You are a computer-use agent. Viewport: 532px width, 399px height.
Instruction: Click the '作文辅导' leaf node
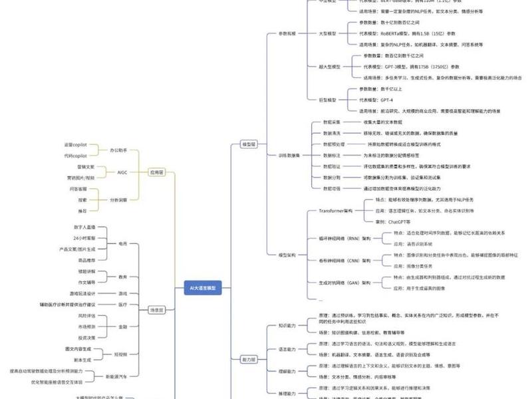pos(87,282)
